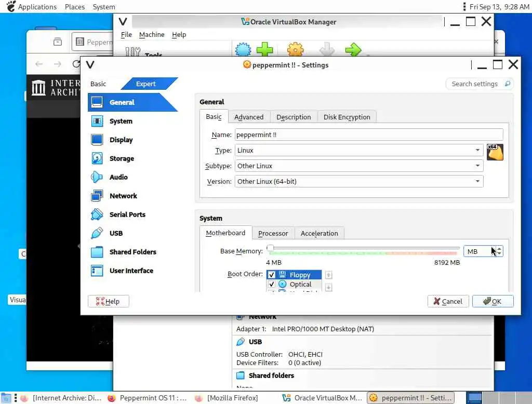This screenshot has height=404, width=532.
Task: Open the File menu in VirtualBox Manager
Action: pyautogui.click(x=126, y=35)
